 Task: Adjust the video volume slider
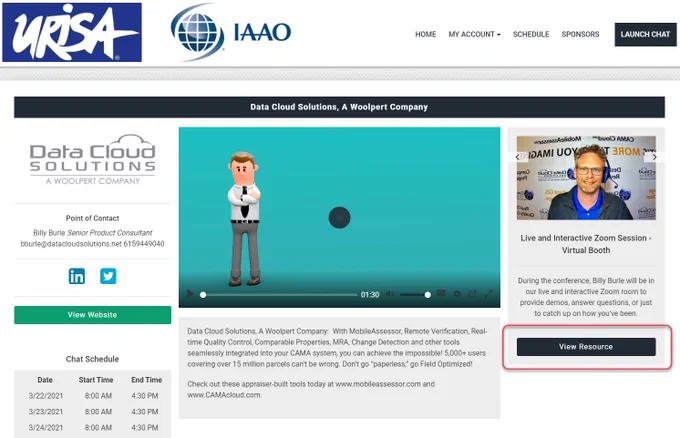click(415, 294)
